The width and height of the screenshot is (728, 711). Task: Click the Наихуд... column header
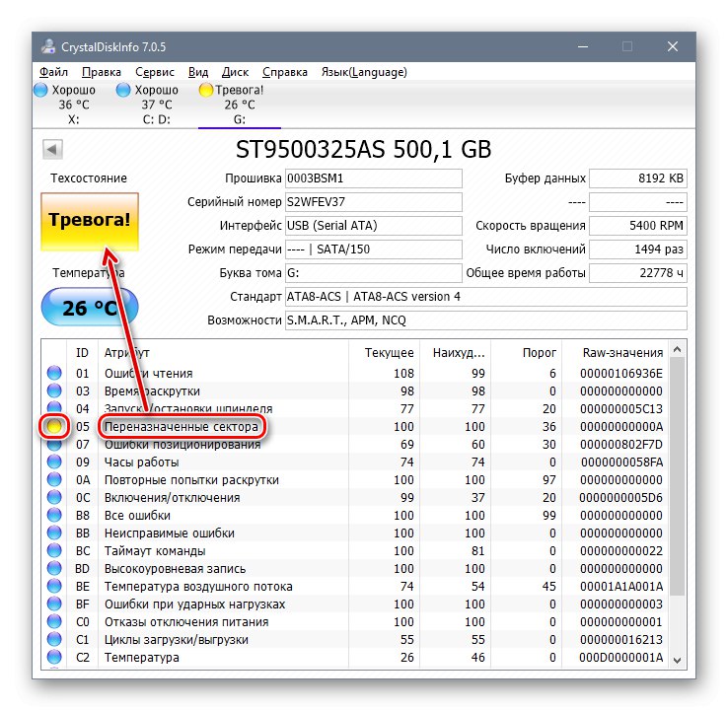click(x=456, y=353)
